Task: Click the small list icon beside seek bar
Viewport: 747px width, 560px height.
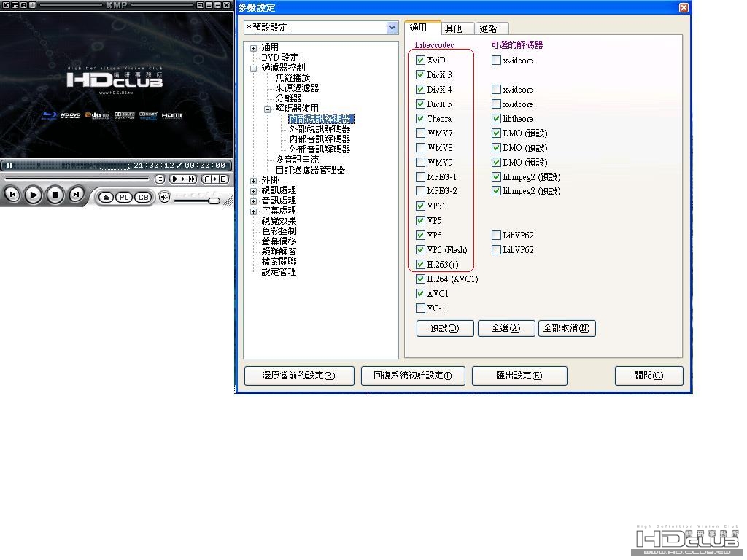Action: pyautogui.click(x=160, y=179)
